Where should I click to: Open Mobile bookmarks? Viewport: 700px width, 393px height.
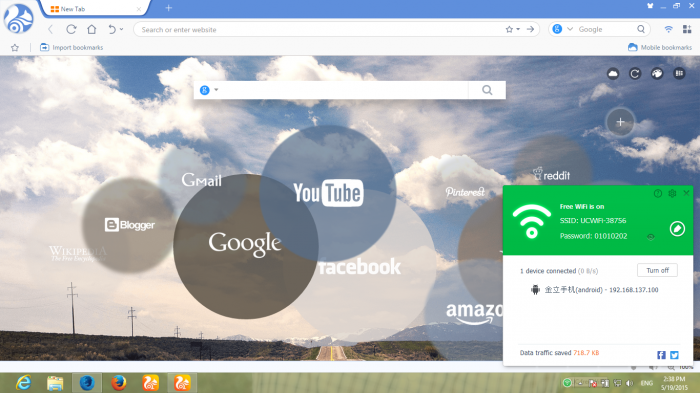coord(660,47)
